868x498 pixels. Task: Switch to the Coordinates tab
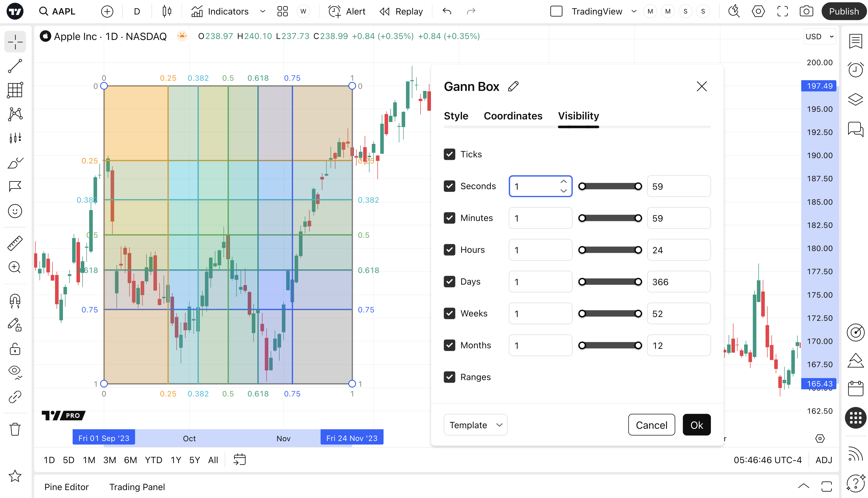pyautogui.click(x=513, y=116)
